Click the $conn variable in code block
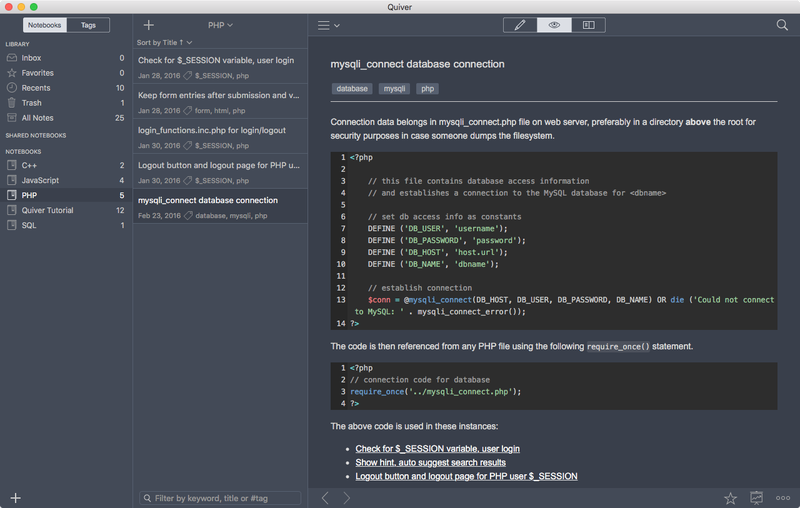 [379, 300]
